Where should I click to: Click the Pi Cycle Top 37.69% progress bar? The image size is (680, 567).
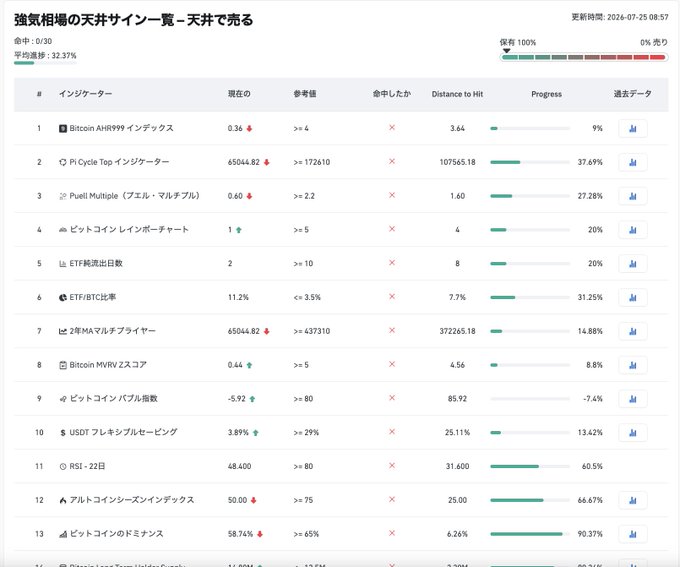(x=530, y=162)
